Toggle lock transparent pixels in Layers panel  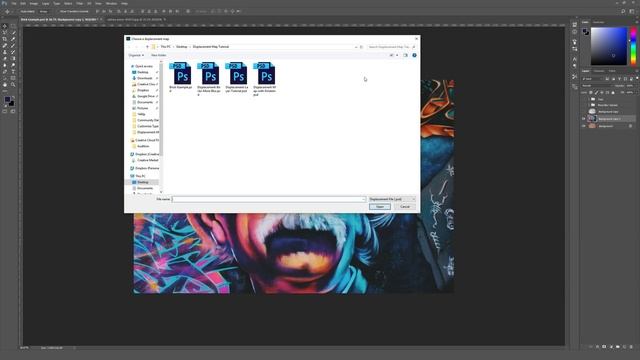(591, 93)
